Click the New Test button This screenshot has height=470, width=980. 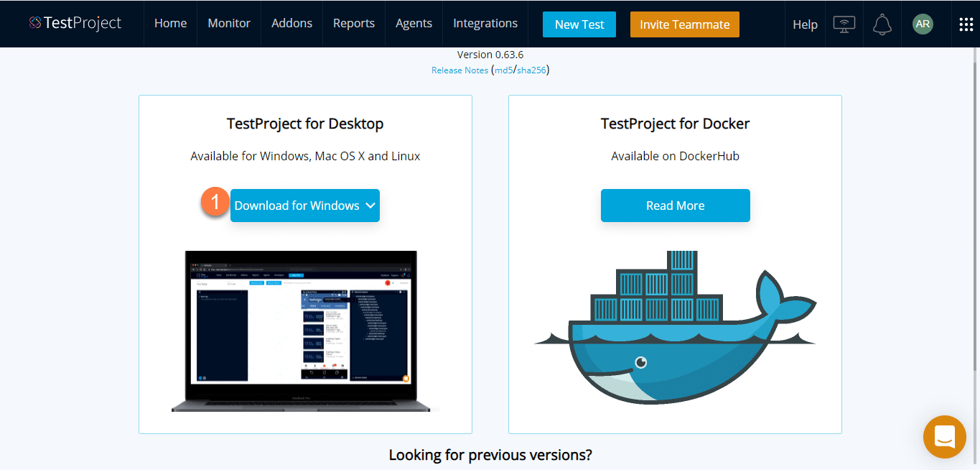pyautogui.click(x=579, y=24)
